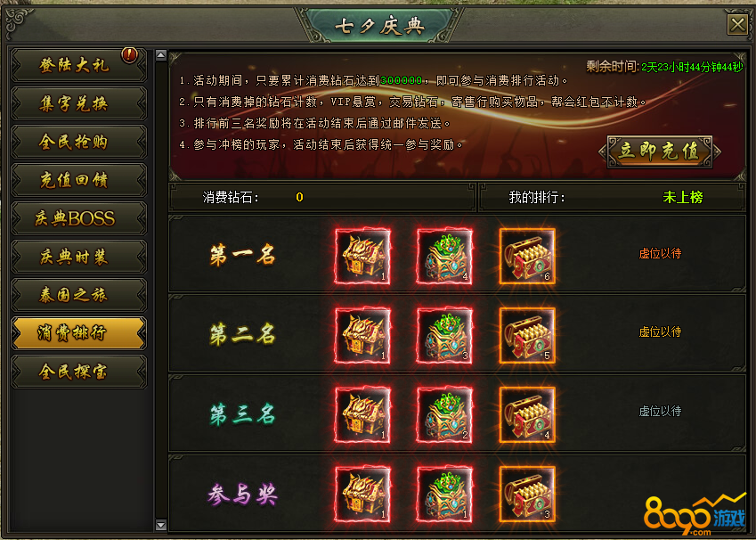This screenshot has height=540, width=756.
Task: Click the 立即充值 recharge button
Action: 660,151
